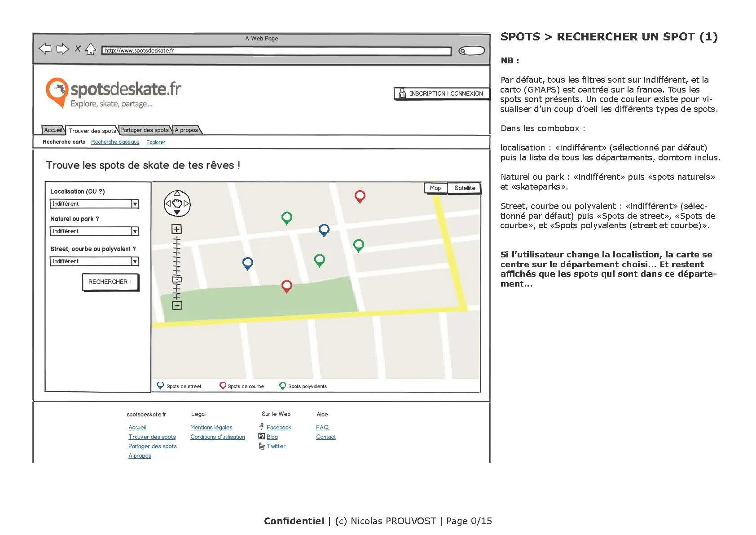Switch to the A propos tab
Viewport: 756px width, 535px height.
pyautogui.click(x=187, y=130)
